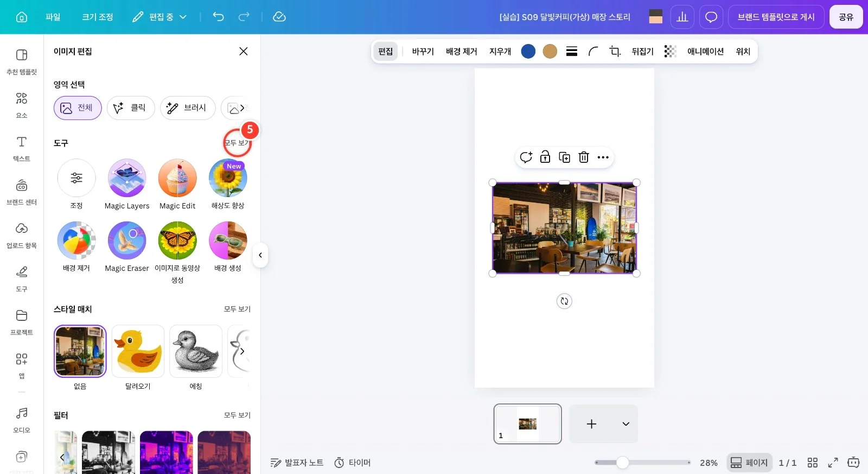Viewport: 868px width, 474px height.
Task: Click the cloud save status icon
Action: [279, 17]
